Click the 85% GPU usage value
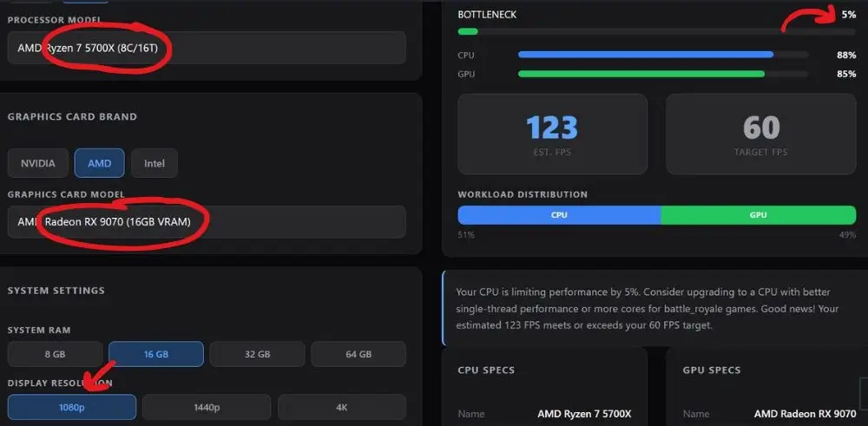Viewport: 868px width, 426px height. coord(846,74)
